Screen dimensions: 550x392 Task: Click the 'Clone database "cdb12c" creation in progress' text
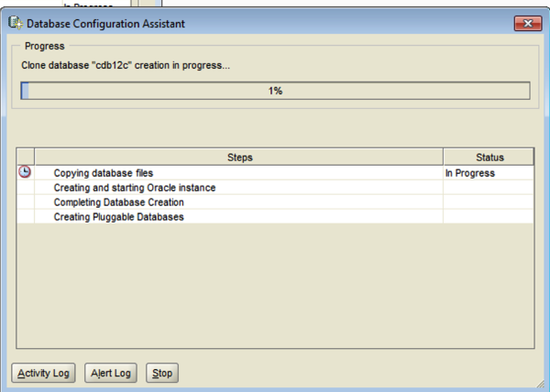126,66
